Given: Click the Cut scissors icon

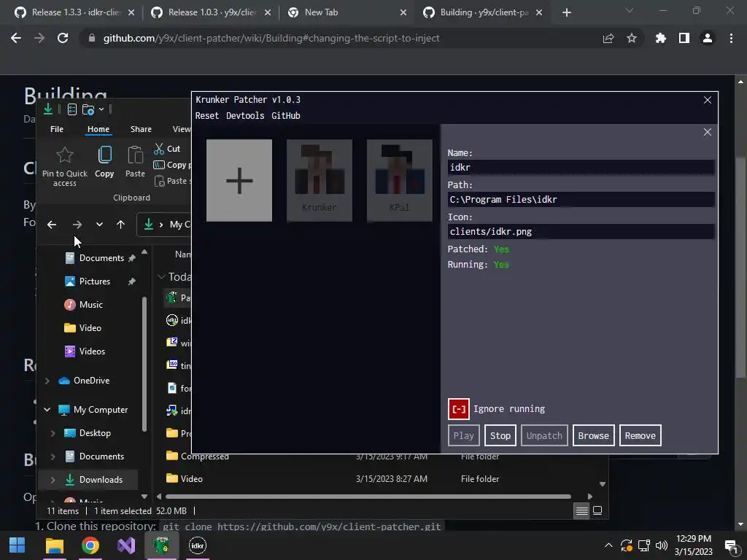Looking at the screenshot, I should pos(159,149).
